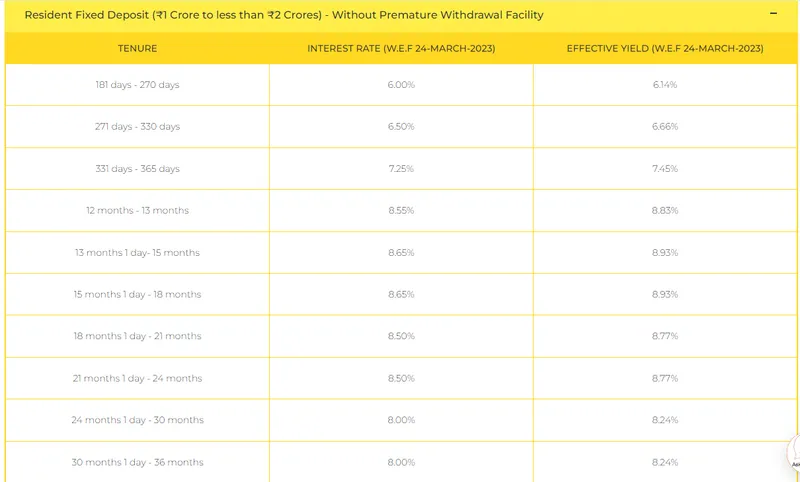Click the '21 months 1 day - 24 months' tenure cell
Viewport: 800px width, 482px height.
point(137,378)
